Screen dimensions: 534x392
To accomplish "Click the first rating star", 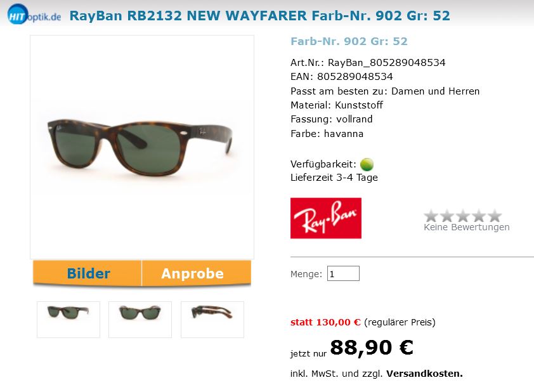I will point(431,216).
